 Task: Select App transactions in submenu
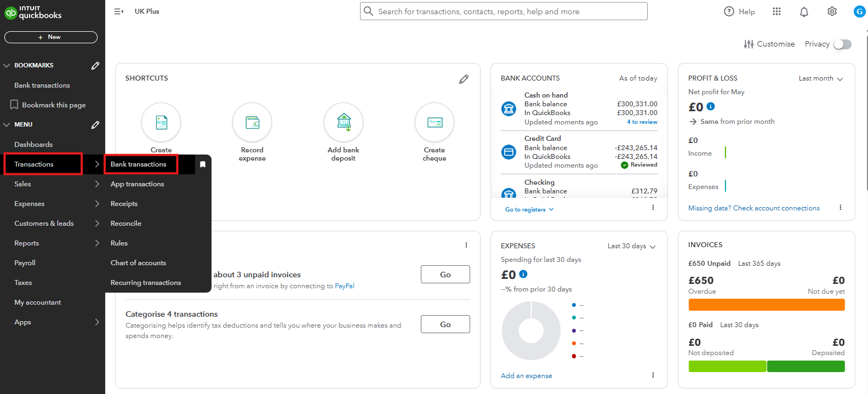click(x=138, y=184)
